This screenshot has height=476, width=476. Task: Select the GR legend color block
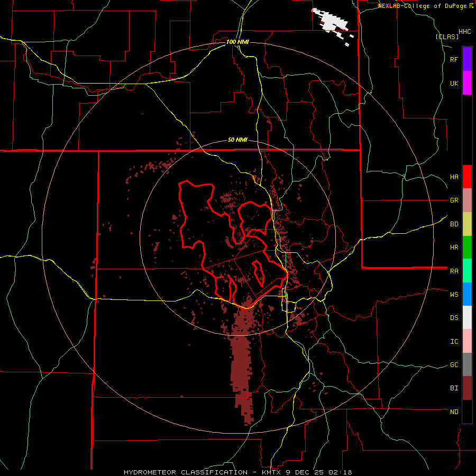(x=467, y=200)
